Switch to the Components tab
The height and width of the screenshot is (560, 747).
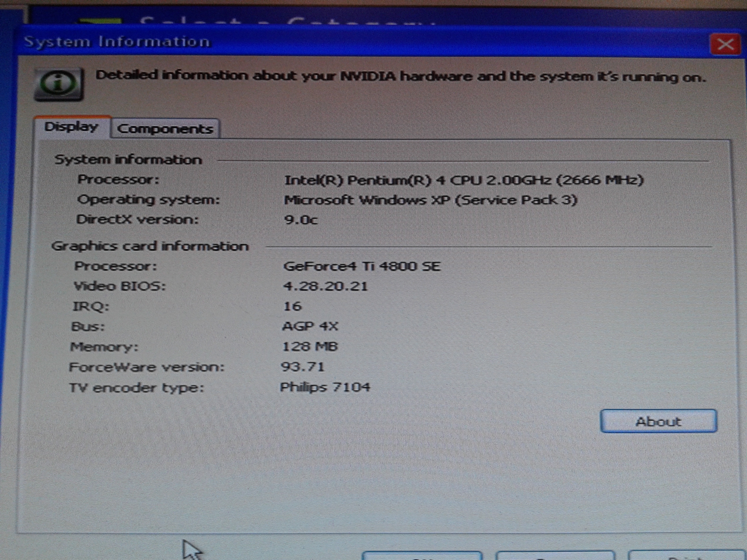(165, 129)
